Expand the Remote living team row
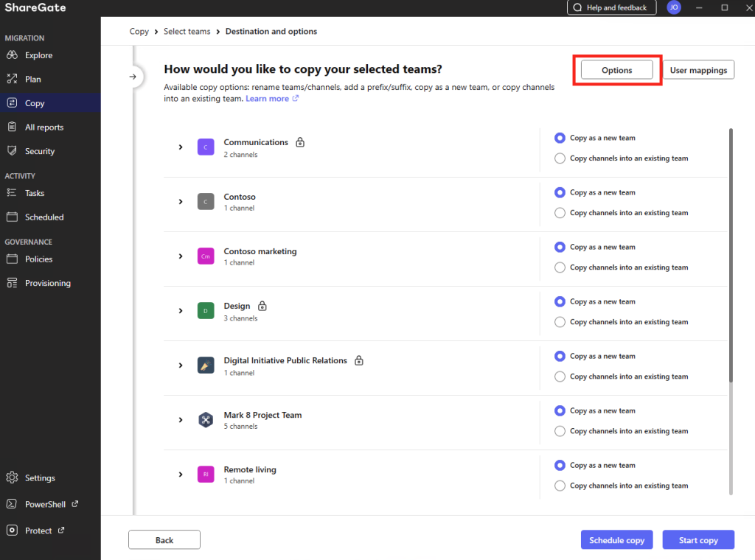 tap(181, 475)
